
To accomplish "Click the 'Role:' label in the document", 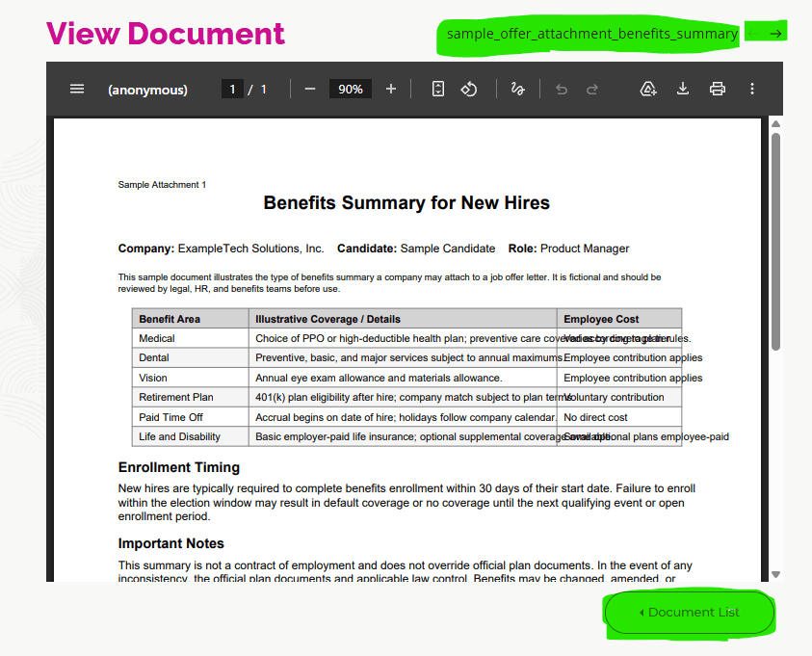I will coord(522,249).
